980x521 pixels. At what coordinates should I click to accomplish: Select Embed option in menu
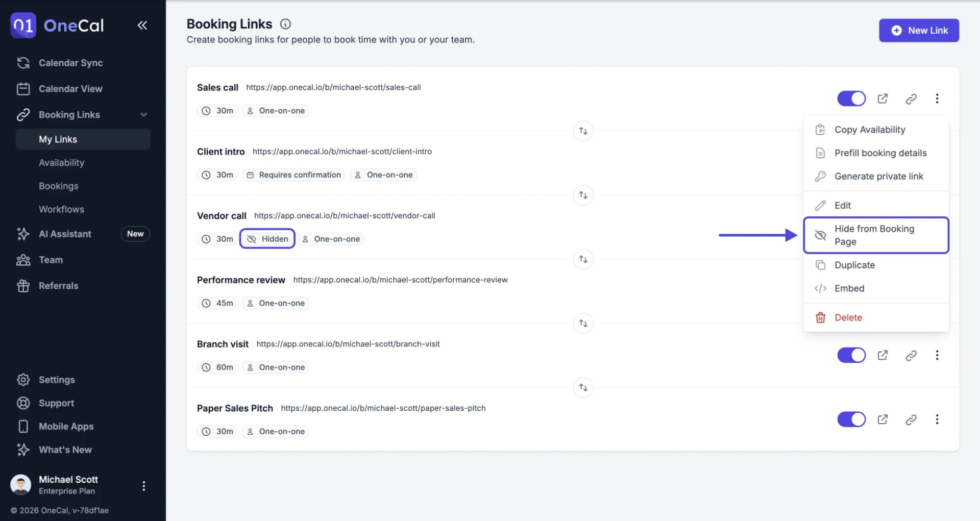pos(876,288)
